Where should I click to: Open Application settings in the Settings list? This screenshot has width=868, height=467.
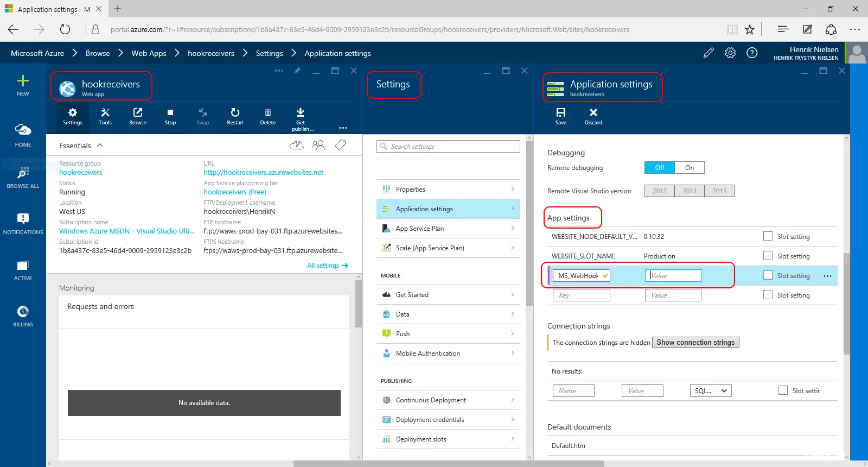448,209
